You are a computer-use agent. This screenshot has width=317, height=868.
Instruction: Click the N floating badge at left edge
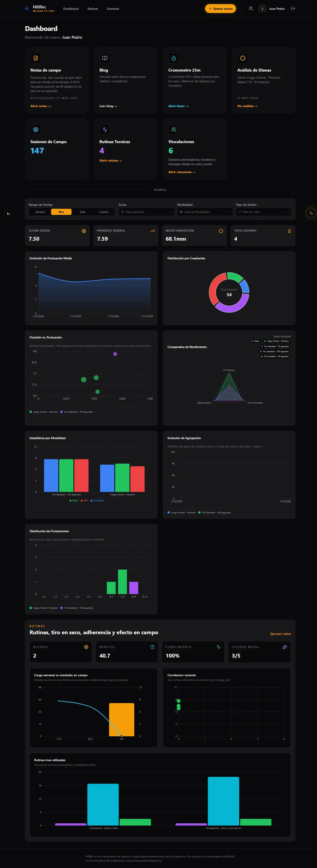pyautogui.click(x=8, y=214)
